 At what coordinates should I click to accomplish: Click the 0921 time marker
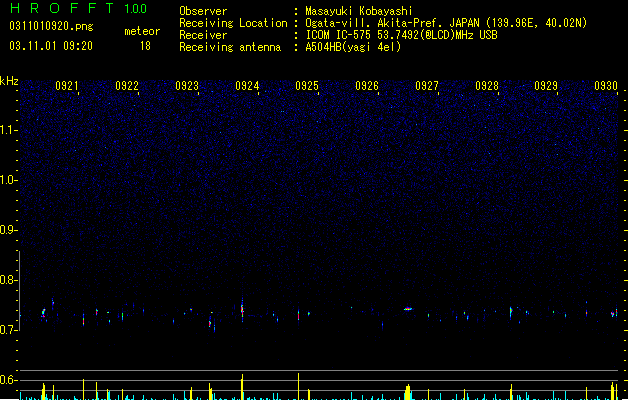point(67,86)
